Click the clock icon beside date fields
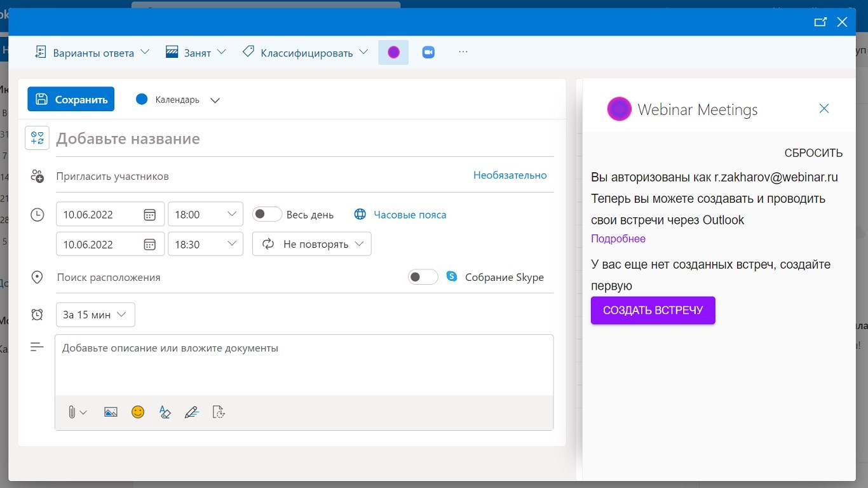The height and width of the screenshot is (488, 868). 37,215
